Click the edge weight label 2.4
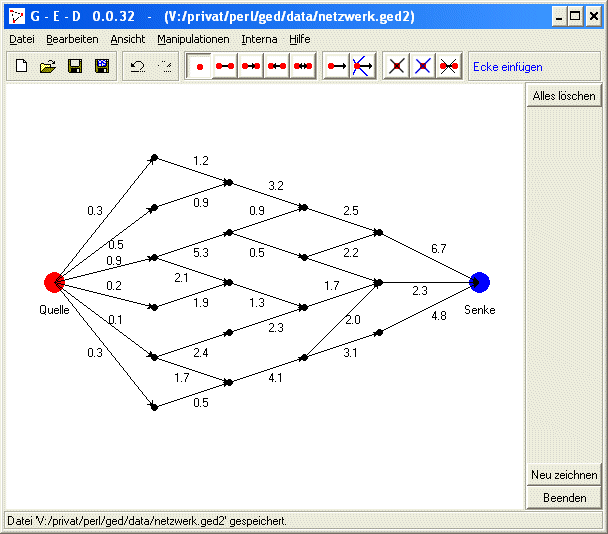Image resolution: width=608 pixels, height=534 pixels. (201, 353)
